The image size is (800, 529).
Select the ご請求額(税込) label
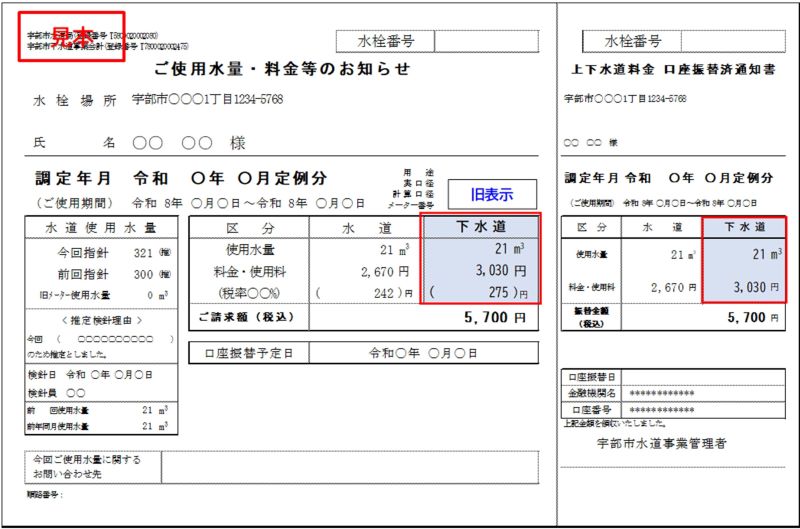pos(246,317)
